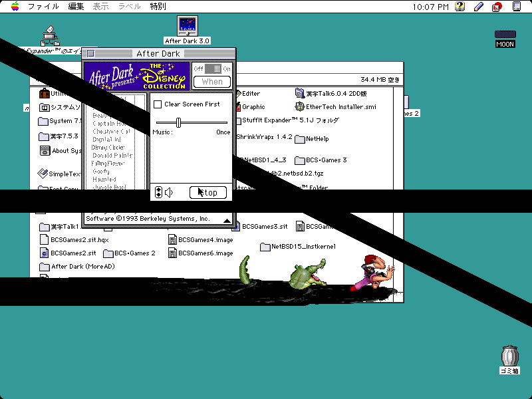
Task: Open the ファイル (File) menu
Action: [x=43, y=7]
